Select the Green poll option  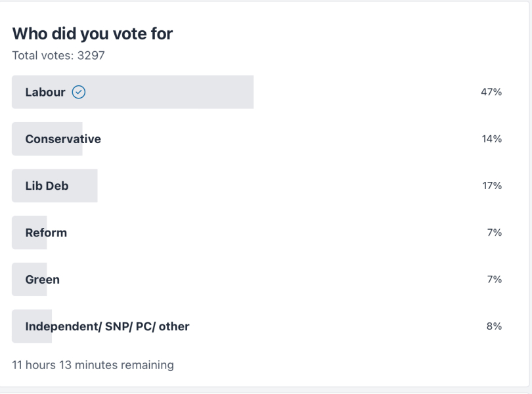pos(43,279)
